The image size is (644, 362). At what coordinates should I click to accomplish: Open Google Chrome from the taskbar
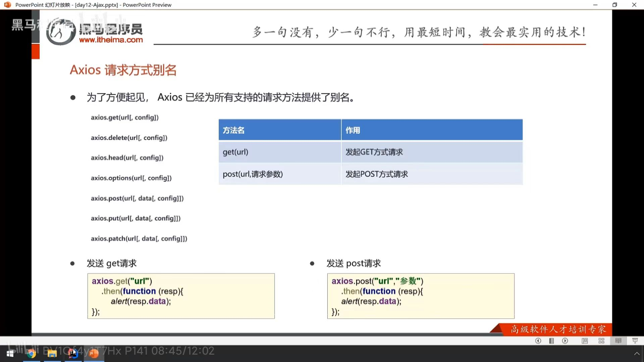click(x=32, y=353)
